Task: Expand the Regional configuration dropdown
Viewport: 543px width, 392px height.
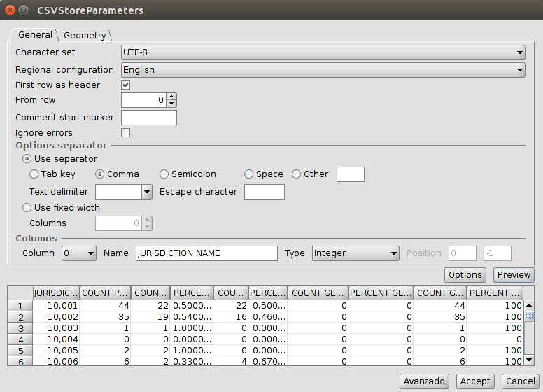Action: click(x=323, y=69)
